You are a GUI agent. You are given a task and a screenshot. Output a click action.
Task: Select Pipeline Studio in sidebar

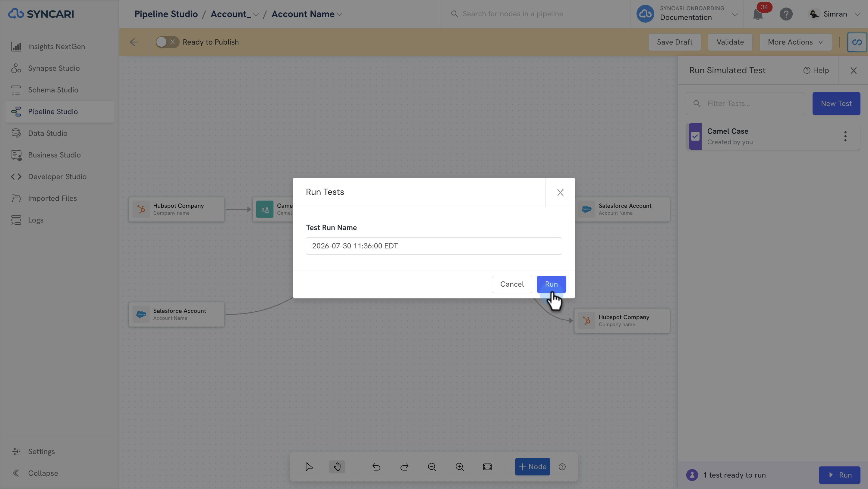[59, 111]
